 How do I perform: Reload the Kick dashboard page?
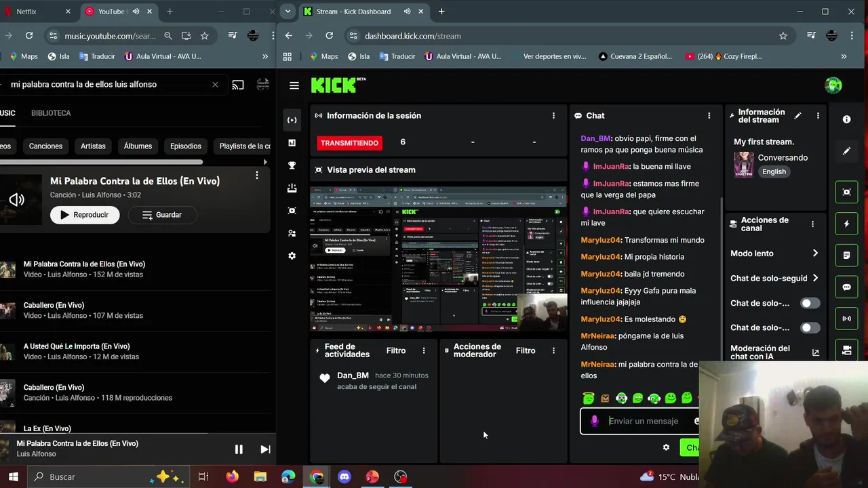coord(329,36)
